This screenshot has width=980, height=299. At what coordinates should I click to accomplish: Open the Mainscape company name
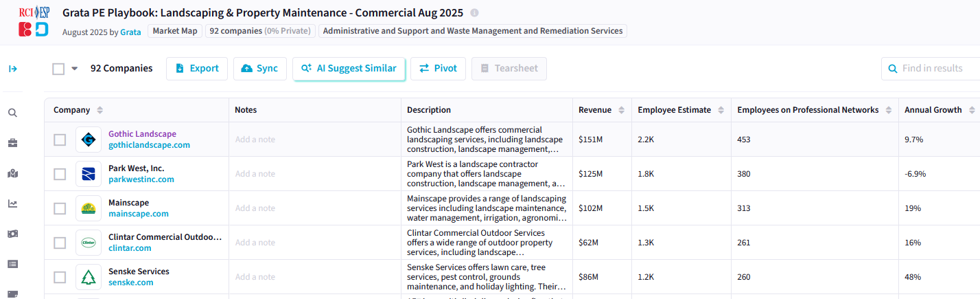(x=128, y=203)
